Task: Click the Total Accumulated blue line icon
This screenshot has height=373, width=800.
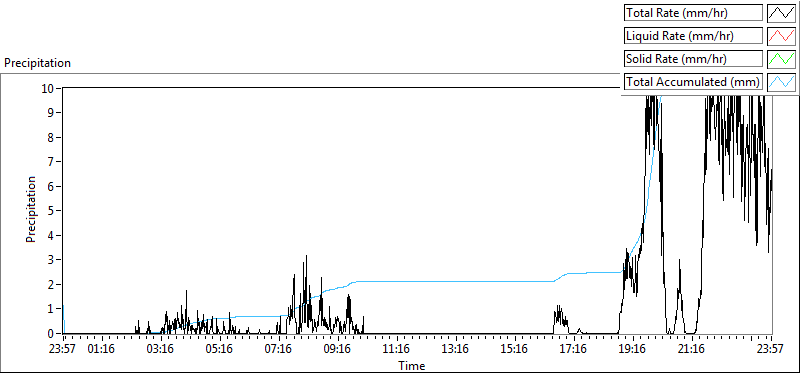Action: tap(782, 81)
